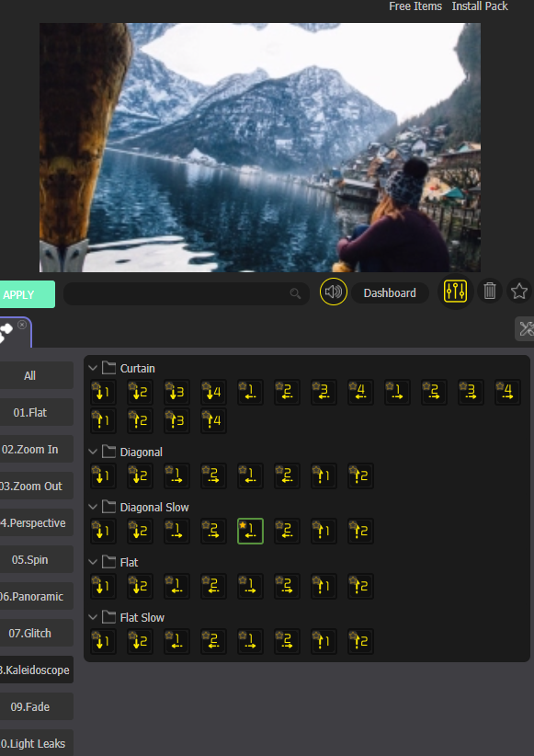The width and height of the screenshot is (534, 756).
Task: Click Install Pack link
Action: pyautogui.click(x=480, y=6)
